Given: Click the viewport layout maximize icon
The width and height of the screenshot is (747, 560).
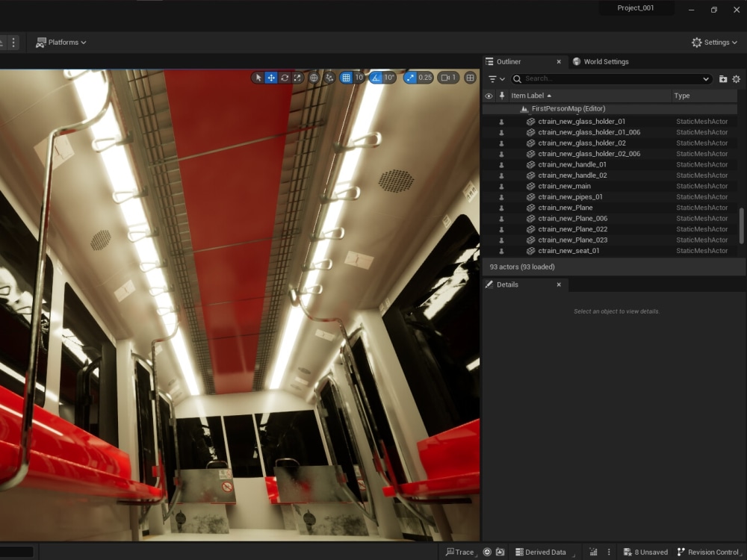Looking at the screenshot, I should point(470,78).
